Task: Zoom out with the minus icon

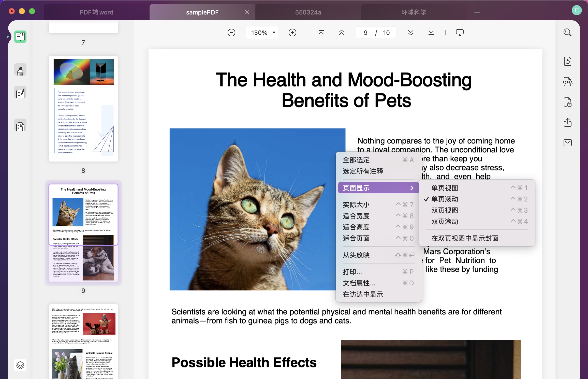Action: 231,33
